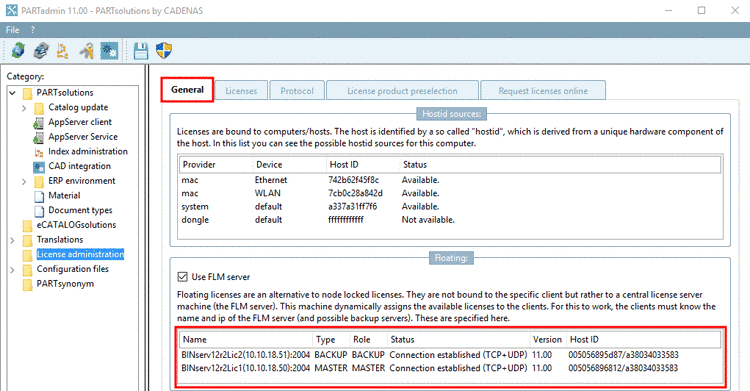Screen dimensions: 750x391
Task: Select the CAD integration tree label
Action: click(79, 166)
